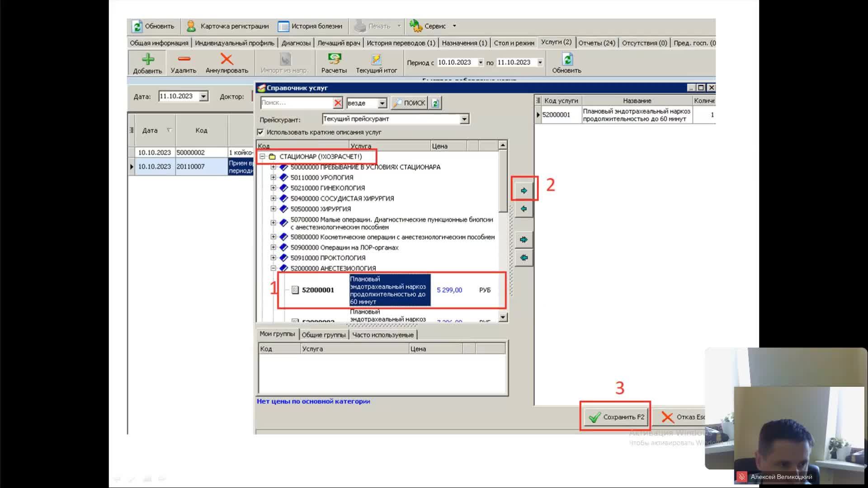Move all services right with double arrow
Image resolution: width=868 pixels, height=488 pixels.
524,239
